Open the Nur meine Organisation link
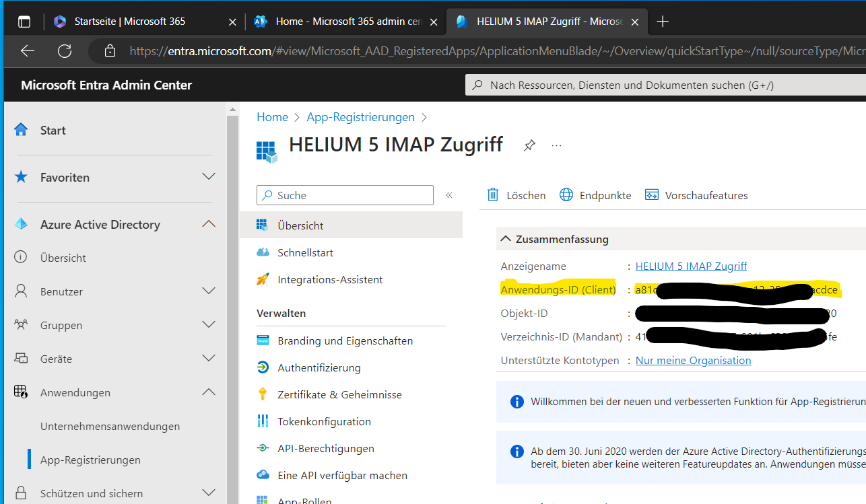 point(693,360)
